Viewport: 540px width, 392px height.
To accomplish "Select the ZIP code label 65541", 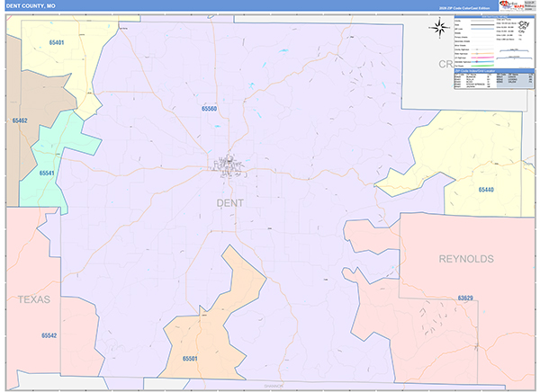I will [x=47, y=174].
